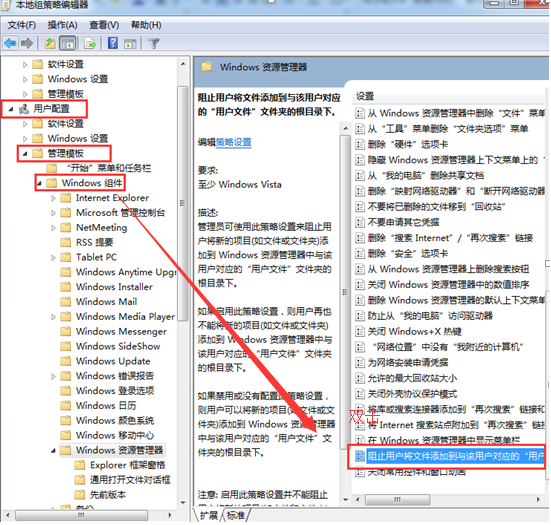Click the Up one level folder icon

point(50,44)
